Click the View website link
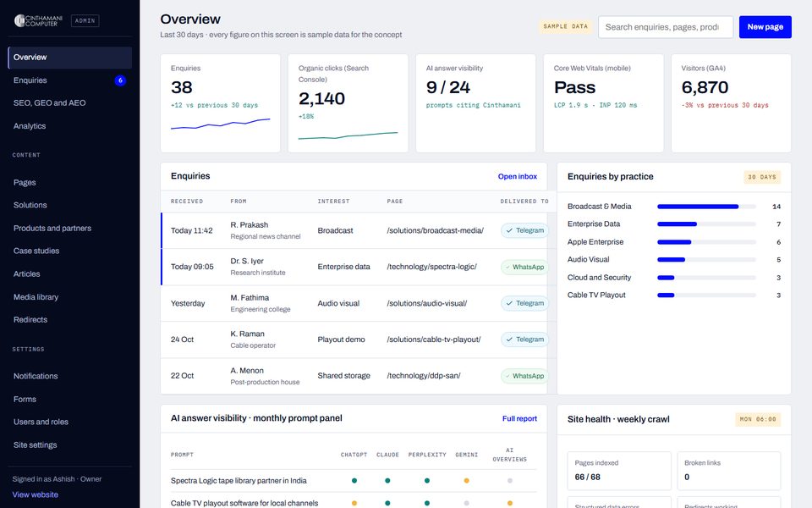 (x=36, y=494)
